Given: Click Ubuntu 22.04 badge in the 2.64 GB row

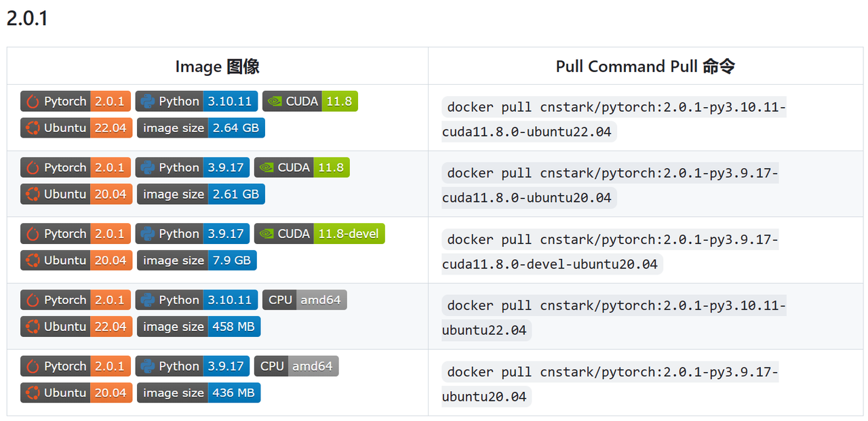Looking at the screenshot, I should pos(76,128).
